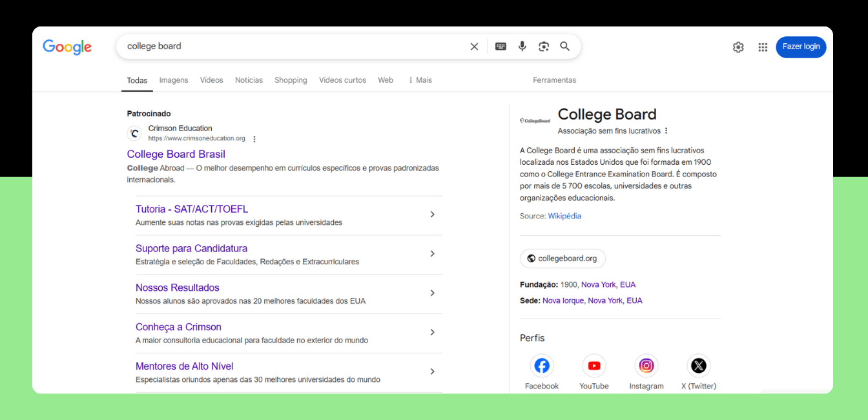Click the collegeboard.org website chip
The width and height of the screenshot is (868, 420).
(563, 258)
